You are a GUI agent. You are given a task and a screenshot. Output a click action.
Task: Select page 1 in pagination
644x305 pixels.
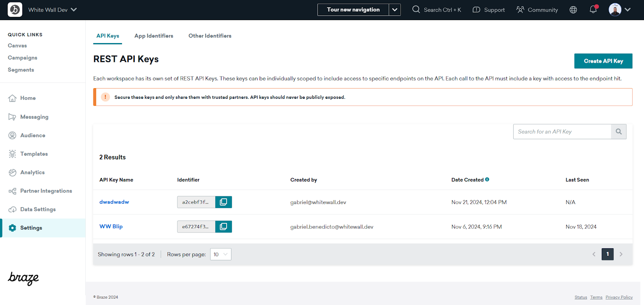coord(608,254)
